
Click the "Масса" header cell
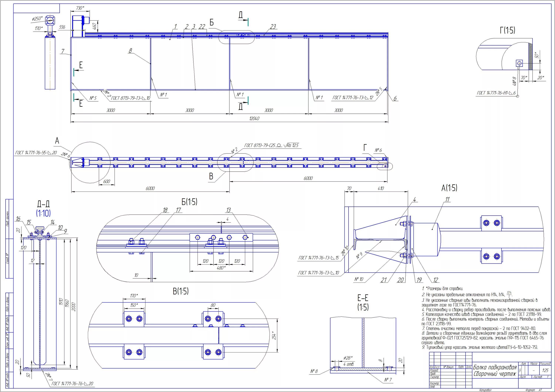pyautogui.click(x=534, y=364)
